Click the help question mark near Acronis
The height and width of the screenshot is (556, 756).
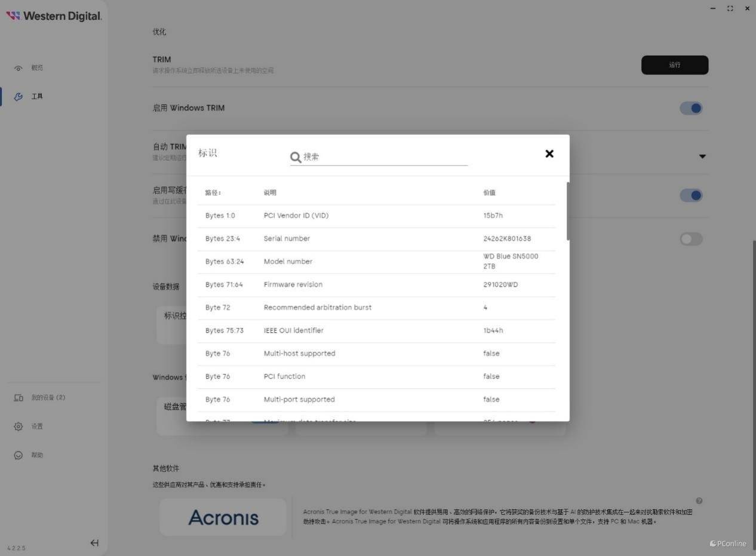tap(699, 501)
